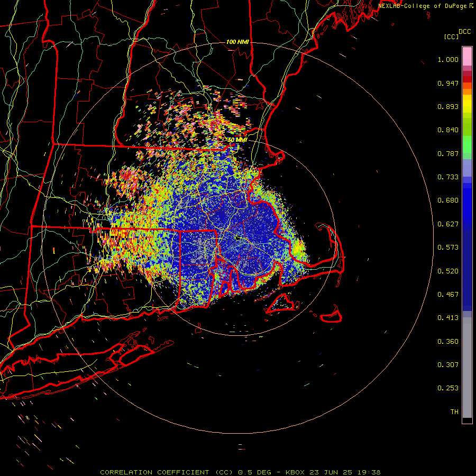Select the 0.413 scale value
This screenshot has height=476, width=476.
[x=448, y=318]
